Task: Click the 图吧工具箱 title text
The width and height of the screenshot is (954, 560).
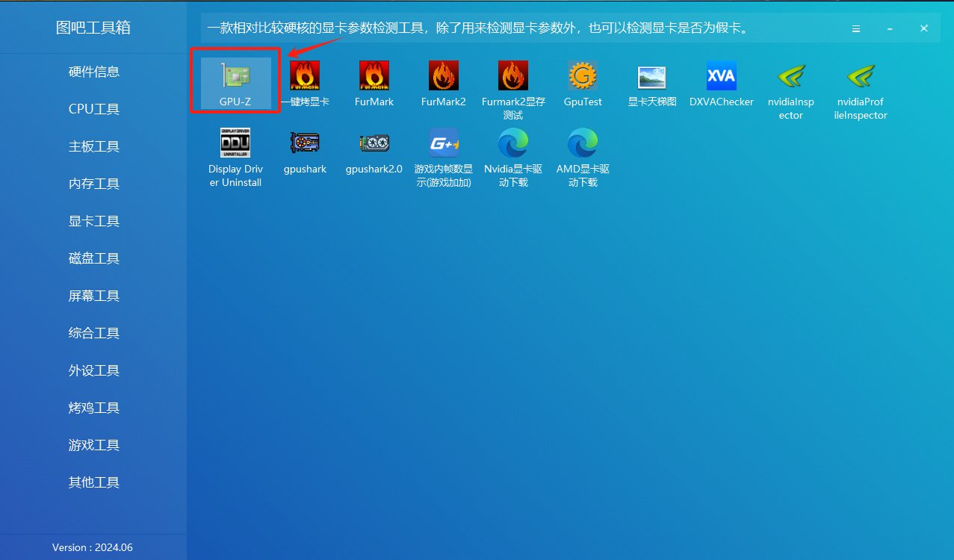Action: 93,28
